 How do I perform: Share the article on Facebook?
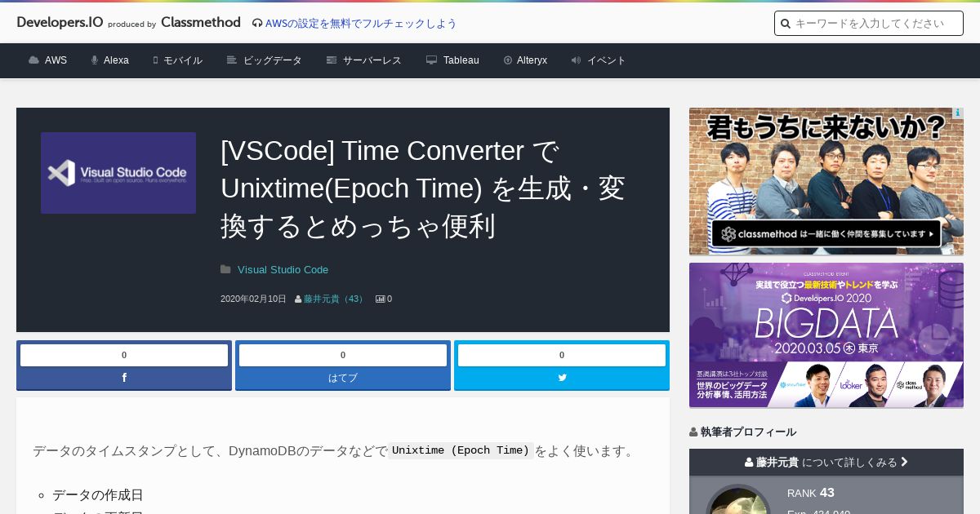[x=124, y=378]
